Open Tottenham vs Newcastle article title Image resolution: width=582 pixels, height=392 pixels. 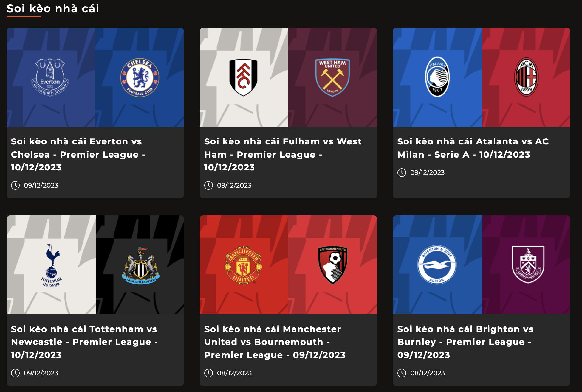point(84,342)
